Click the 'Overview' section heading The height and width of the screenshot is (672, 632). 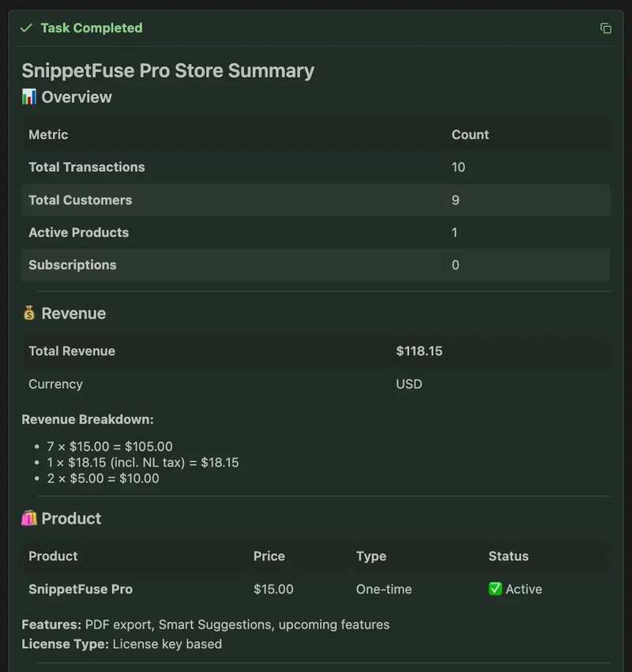pyautogui.click(x=77, y=97)
